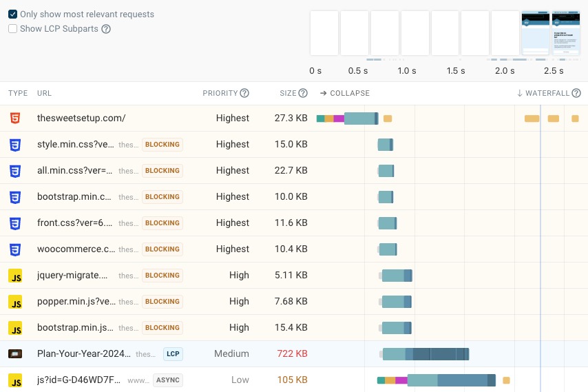Viewport: 588px width, 392px height.
Task: Open Priority column help icon
Action: (x=244, y=93)
